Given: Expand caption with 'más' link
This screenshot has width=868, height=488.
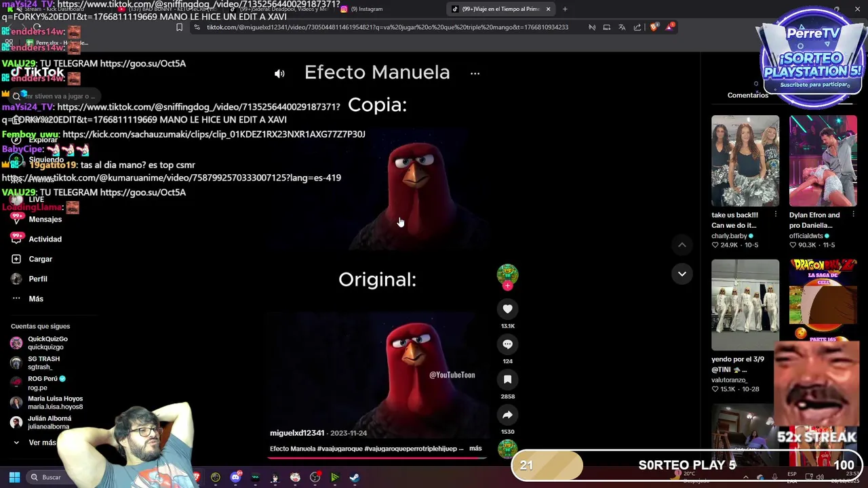Looking at the screenshot, I should click(475, 449).
